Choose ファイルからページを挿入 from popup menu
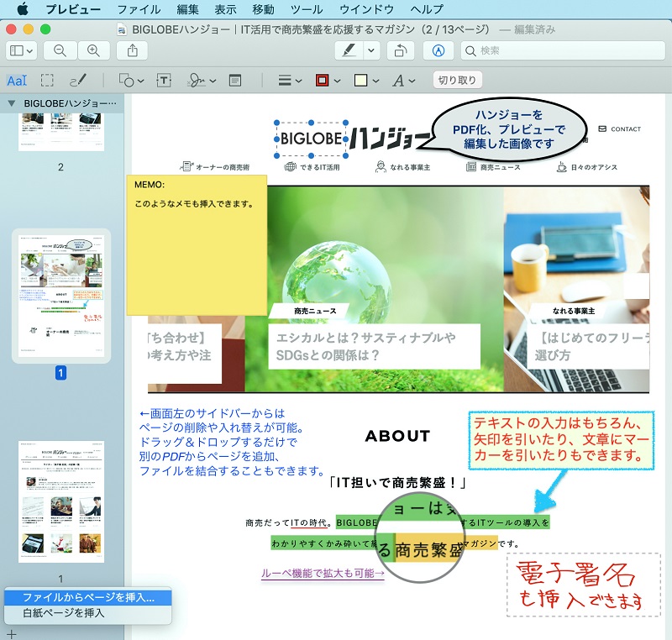The width and height of the screenshot is (672, 640). [87, 597]
